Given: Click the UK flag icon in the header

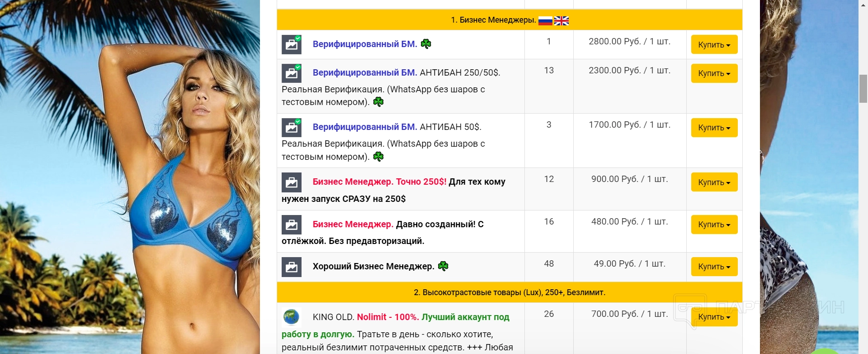Looking at the screenshot, I should pos(561,20).
